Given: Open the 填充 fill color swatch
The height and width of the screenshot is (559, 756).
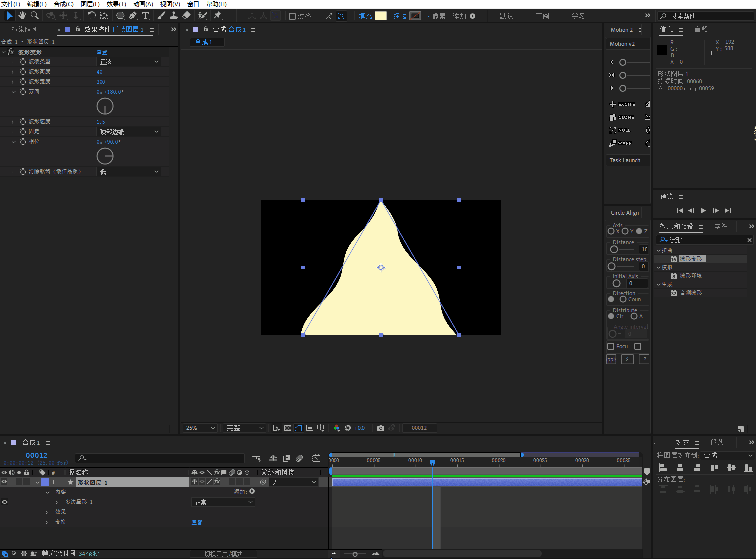Looking at the screenshot, I should pyautogui.click(x=381, y=16).
